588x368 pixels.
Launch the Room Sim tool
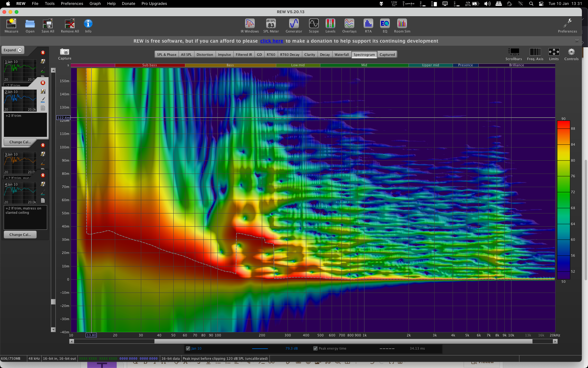[x=402, y=26]
